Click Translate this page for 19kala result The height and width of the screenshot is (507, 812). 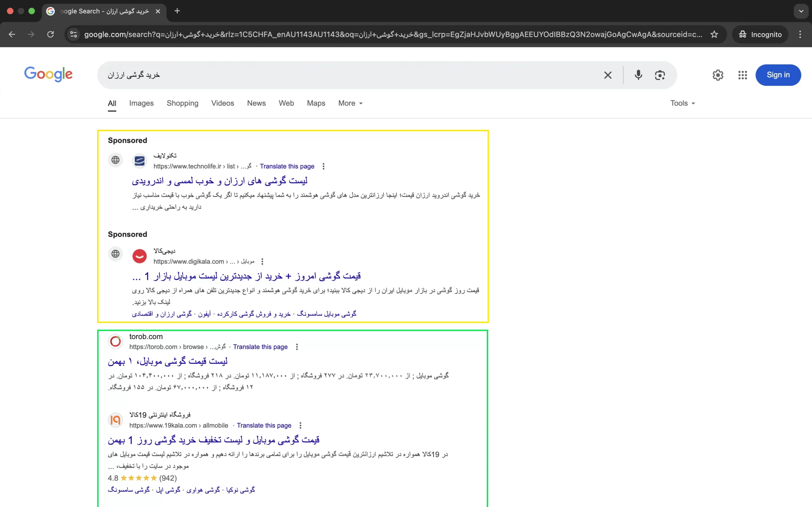click(264, 425)
